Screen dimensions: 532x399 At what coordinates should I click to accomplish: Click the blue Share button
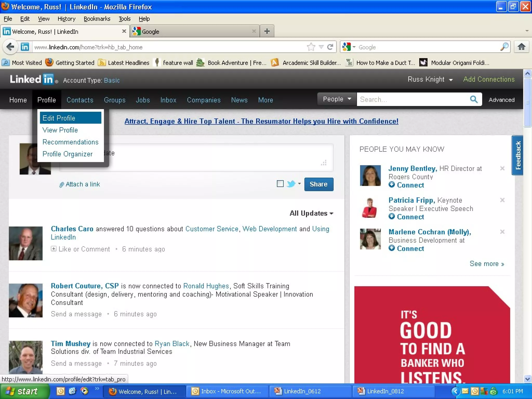tap(318, 184)
